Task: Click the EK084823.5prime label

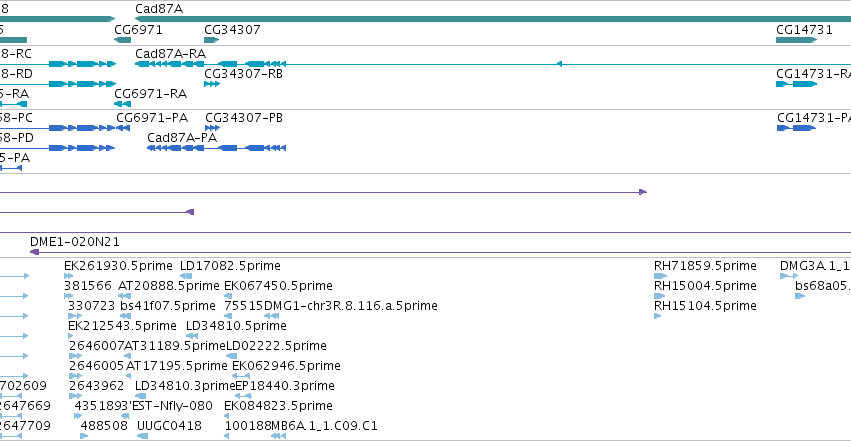Action: click(x=278, y=406)
